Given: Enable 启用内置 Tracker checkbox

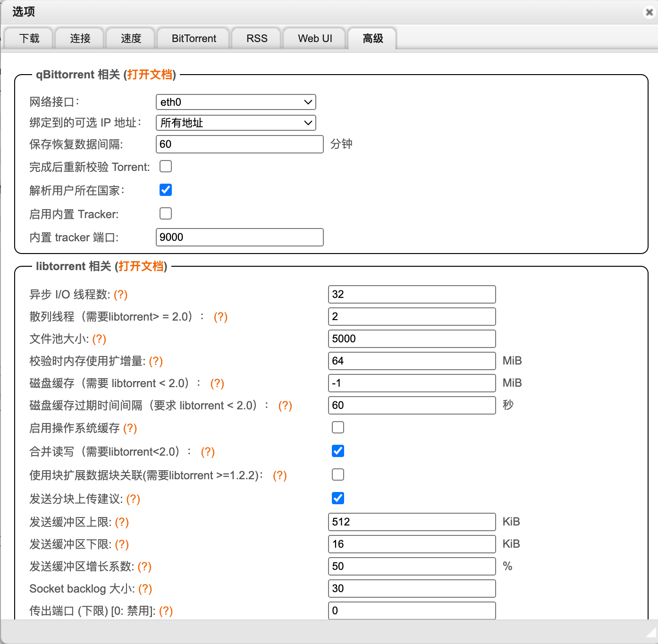Looking at the screenshot, I should (x=166, y=214).
